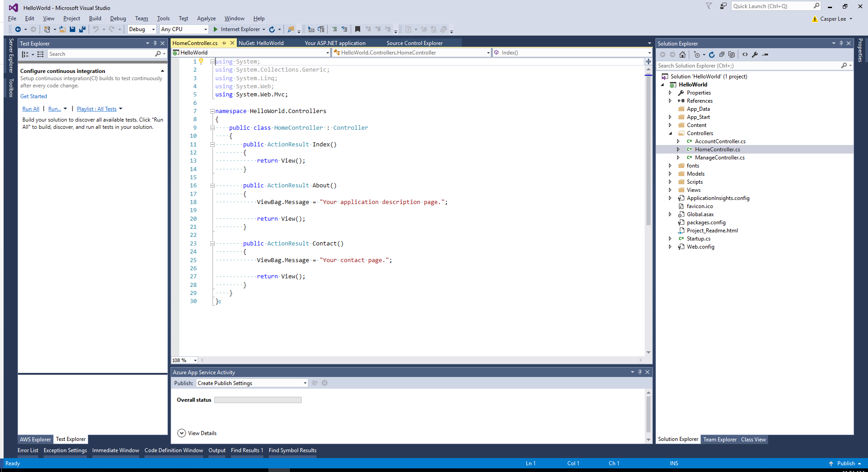Open the Debug configuration dropdown

pos(153,29)
